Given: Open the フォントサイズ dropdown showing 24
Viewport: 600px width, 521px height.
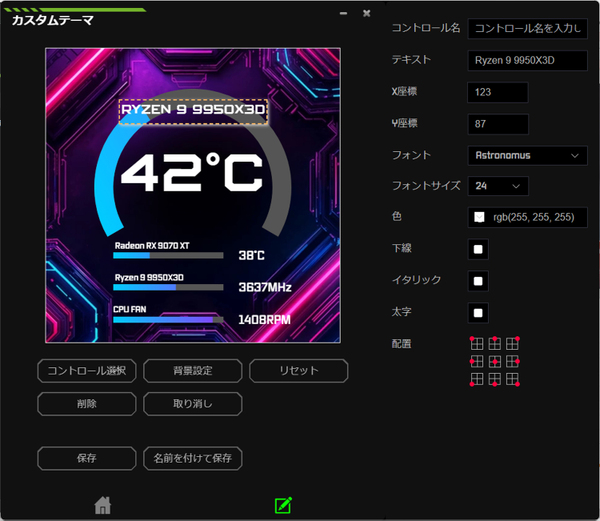Looking at the screenshot, I should (x=498, y=186).
